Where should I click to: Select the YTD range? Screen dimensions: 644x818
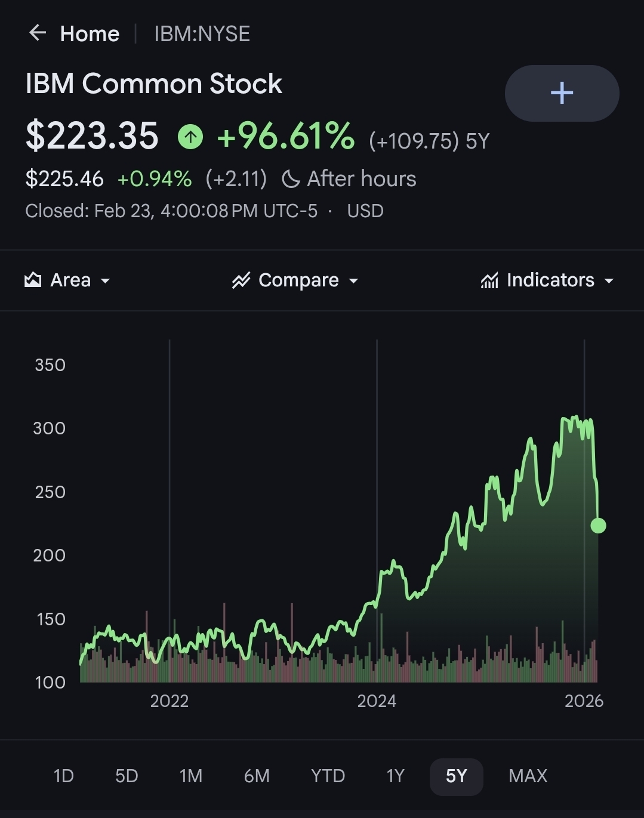pos(328,776)
